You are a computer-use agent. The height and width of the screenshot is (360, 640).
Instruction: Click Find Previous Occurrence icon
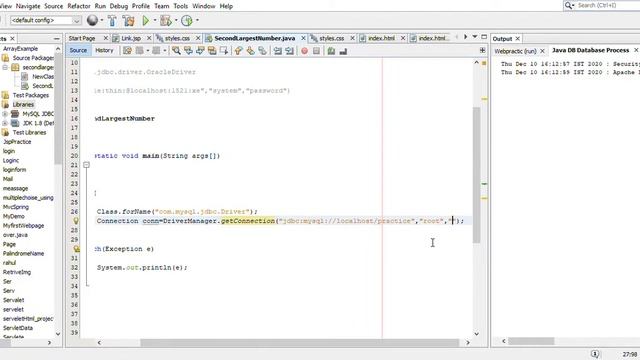tap(188, 51)
